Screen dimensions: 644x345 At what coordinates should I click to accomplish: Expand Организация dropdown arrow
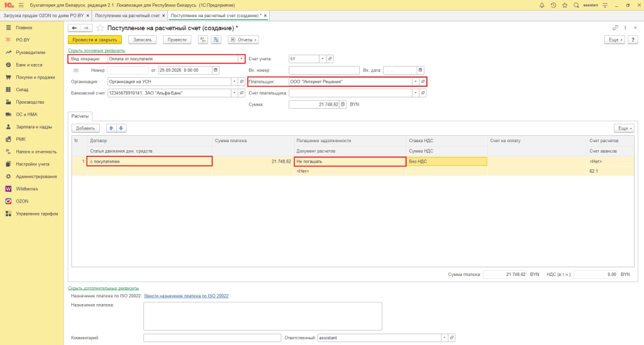tap(234, 82)
